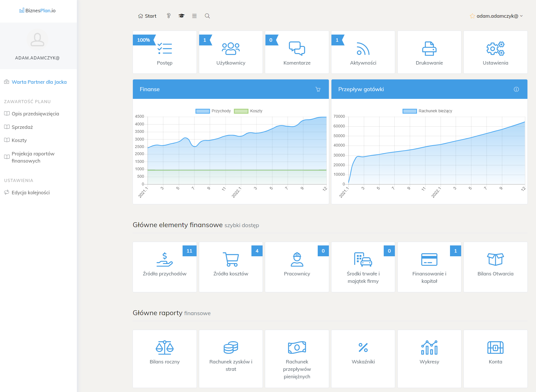Open the Bilans Otwarcia box tile
This screenshot has width=536, height=392.
point(495,267)
